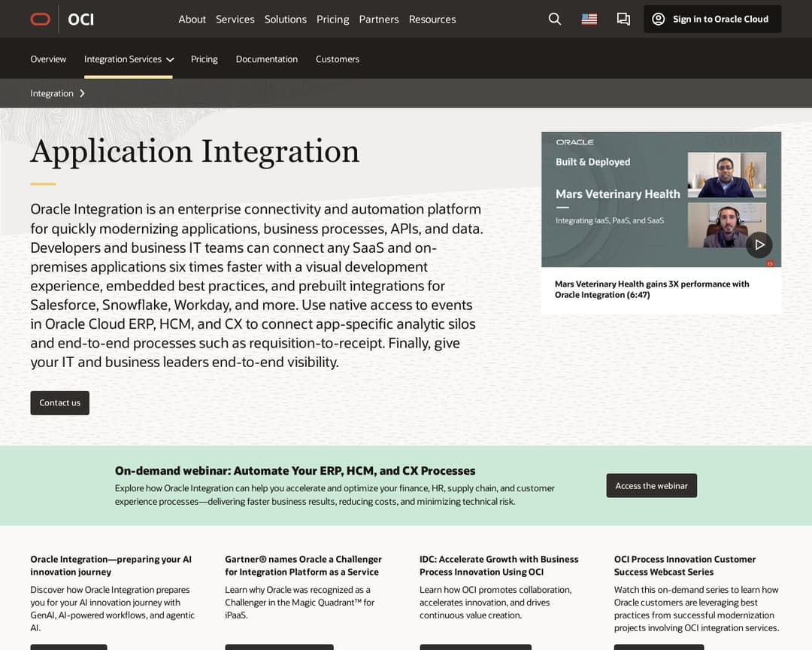Click the OCI logo in the header
812x650 pixels.
[80, 20]
